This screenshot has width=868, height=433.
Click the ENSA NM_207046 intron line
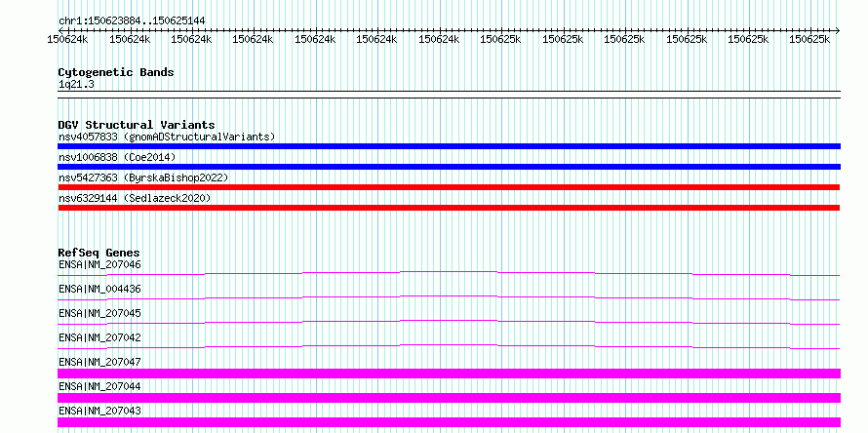[449, 271]
